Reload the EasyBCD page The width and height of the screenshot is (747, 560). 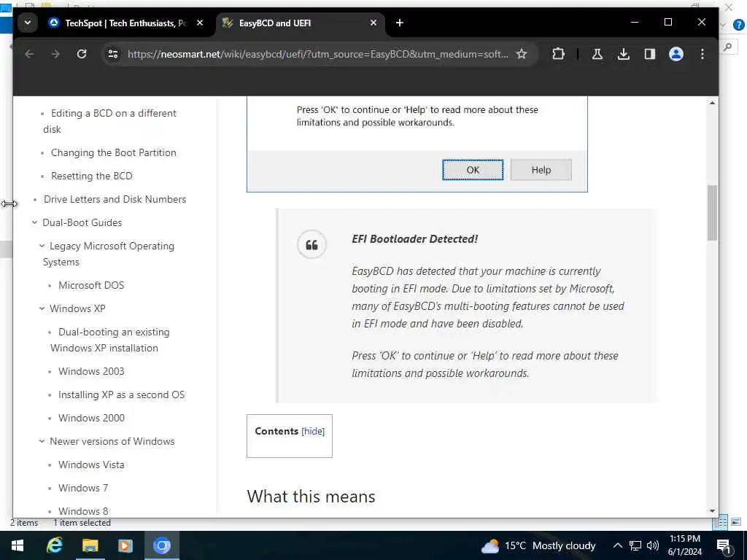[x=82, y=54]
